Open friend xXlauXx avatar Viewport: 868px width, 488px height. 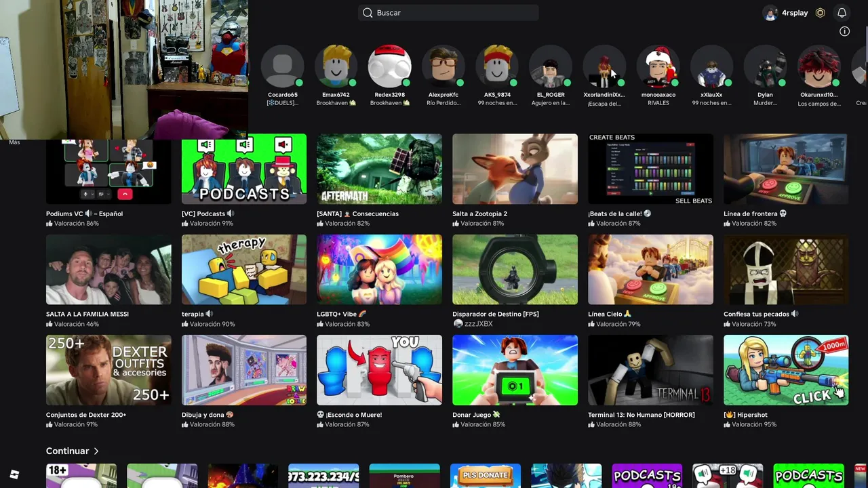point(711,66)
